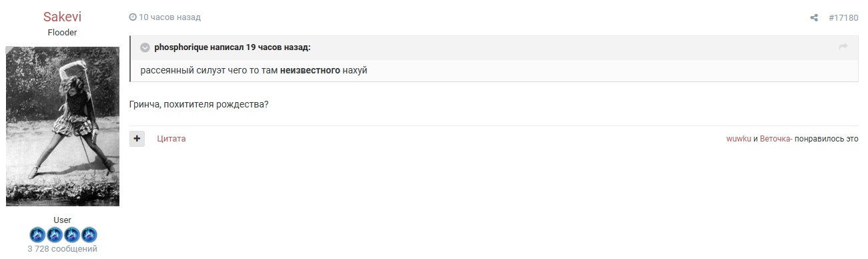Click the share icon beside post #17180
This screenshot has height=259, width=868.
[814, 17]
